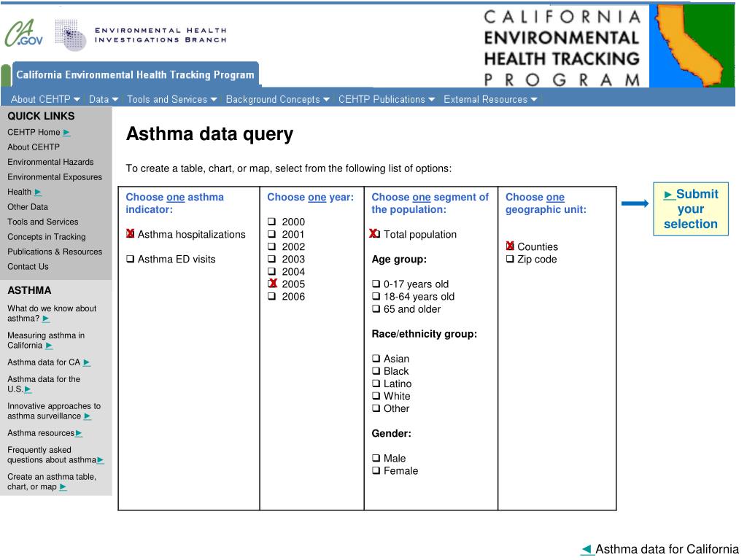Image resolution: width=747 pixels, height=560 pixels.
Task: Open About CEHTP in Quick Links
Action: 34,147
